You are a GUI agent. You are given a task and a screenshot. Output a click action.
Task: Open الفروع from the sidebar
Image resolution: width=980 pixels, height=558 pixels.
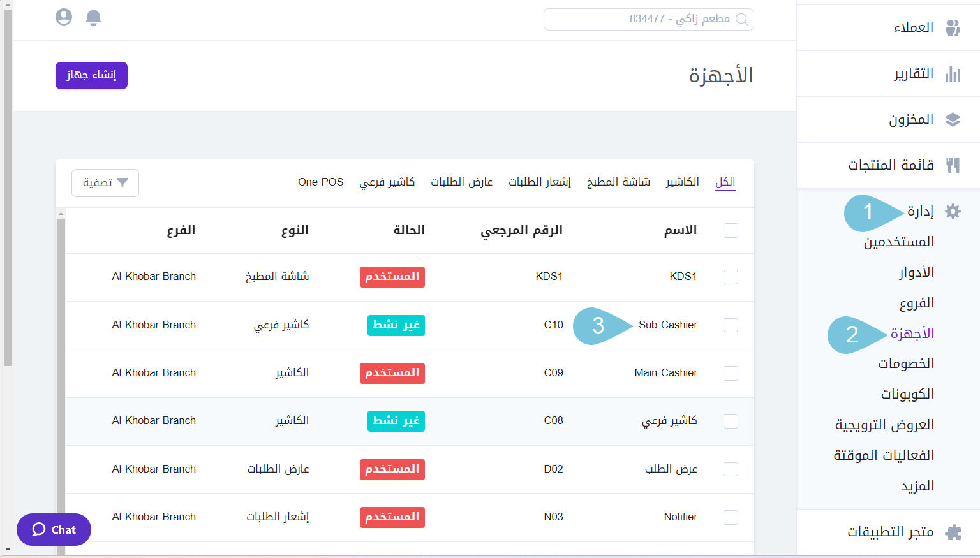point(917,302)
